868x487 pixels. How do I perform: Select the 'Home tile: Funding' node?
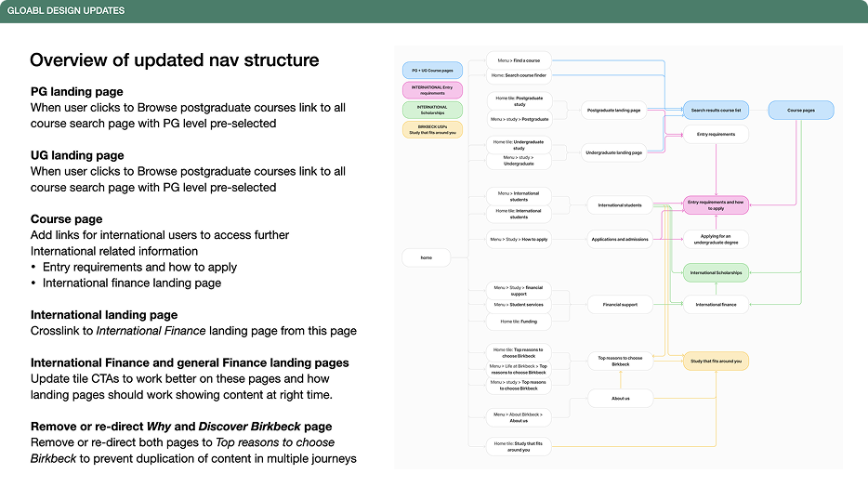(x=519, y=322)
